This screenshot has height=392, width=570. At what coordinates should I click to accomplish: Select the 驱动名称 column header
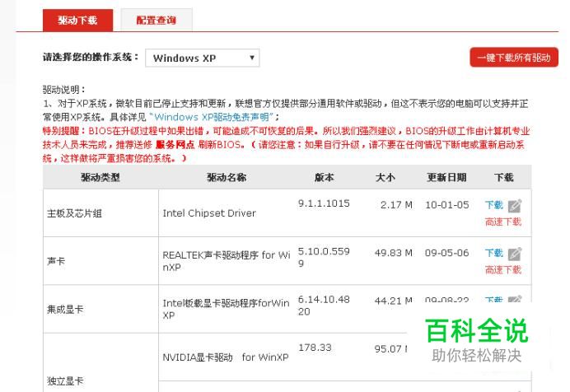(227, 177)
